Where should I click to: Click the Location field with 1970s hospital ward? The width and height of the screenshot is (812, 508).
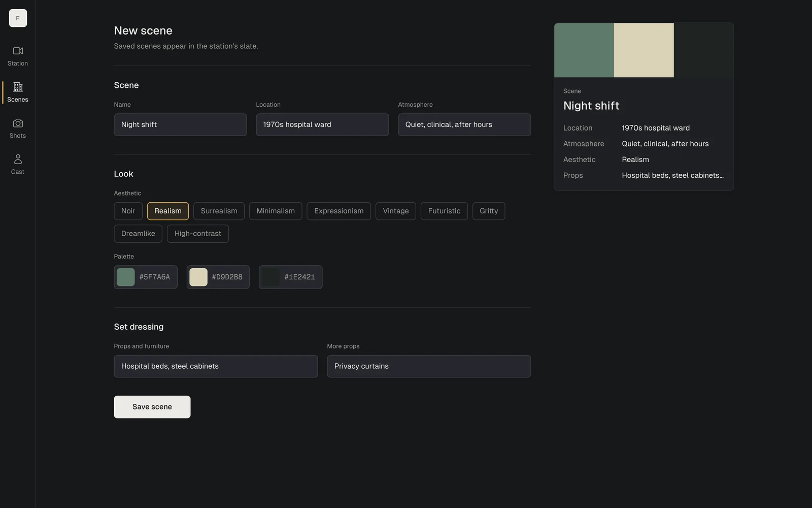click(x=322, y=124)
